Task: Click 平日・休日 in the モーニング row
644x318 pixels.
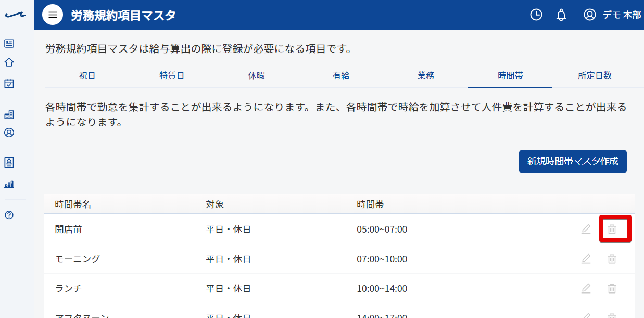Action: [x=229, y=259]
